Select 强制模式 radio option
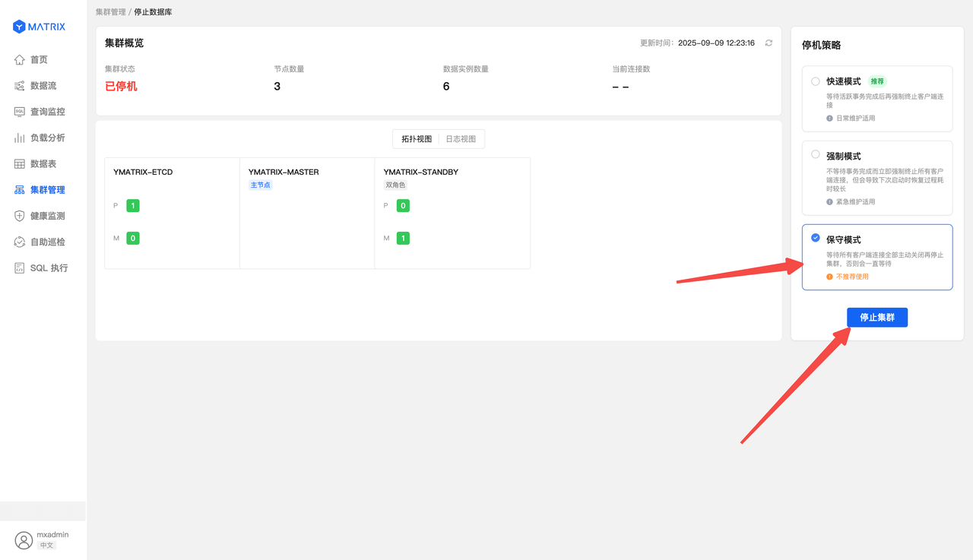Image resolution: width=973 pixels, height=560 pixels. 816,154
